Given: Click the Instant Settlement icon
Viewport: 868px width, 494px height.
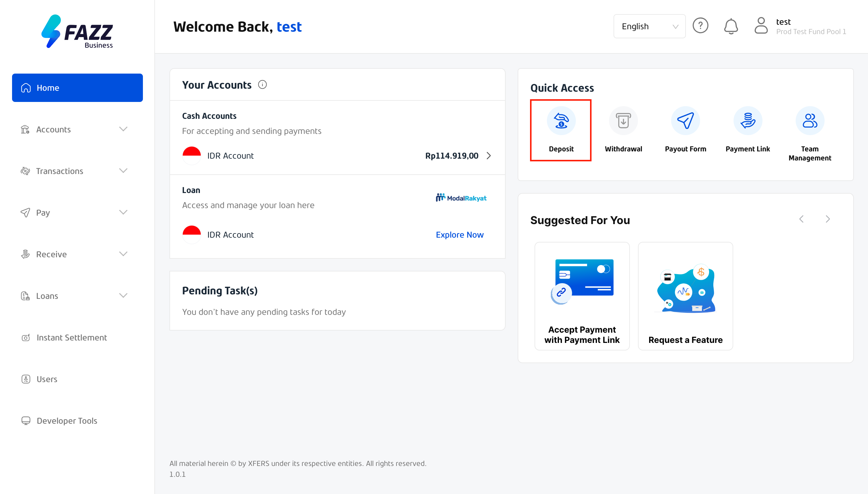Looking at the screenshot, I should [26, 337].
